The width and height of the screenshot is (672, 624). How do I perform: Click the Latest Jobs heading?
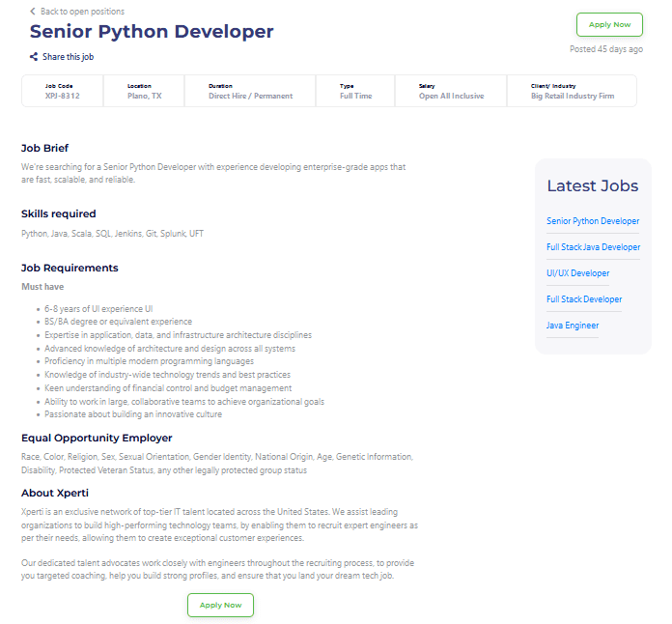(x=593, y=185)
